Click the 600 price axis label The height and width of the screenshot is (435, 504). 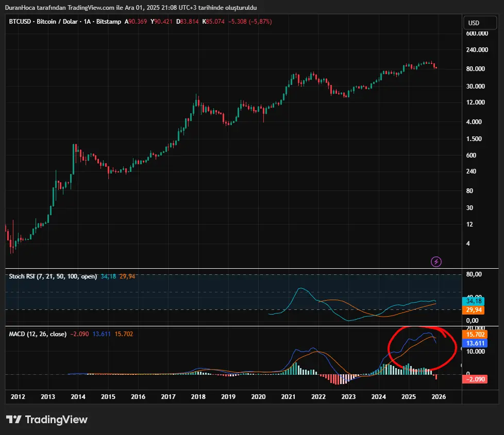tap(471, 155)
